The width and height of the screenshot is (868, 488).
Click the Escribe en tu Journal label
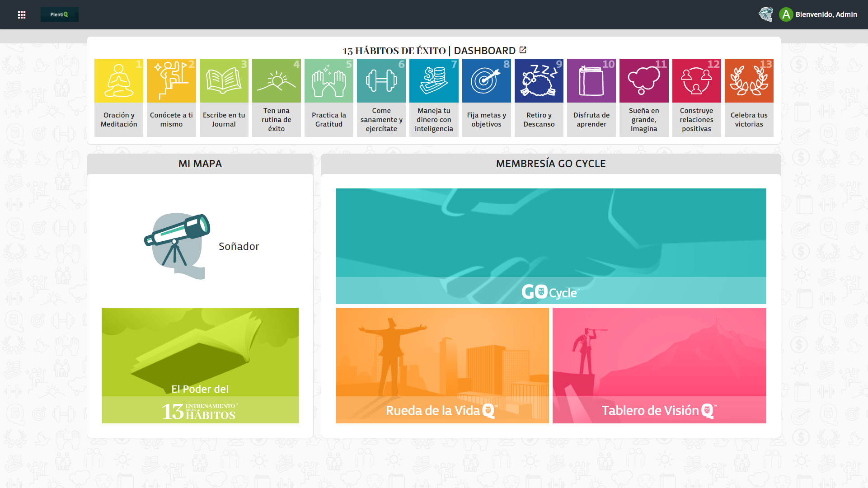pyautogui.click(x=224, y=120)
